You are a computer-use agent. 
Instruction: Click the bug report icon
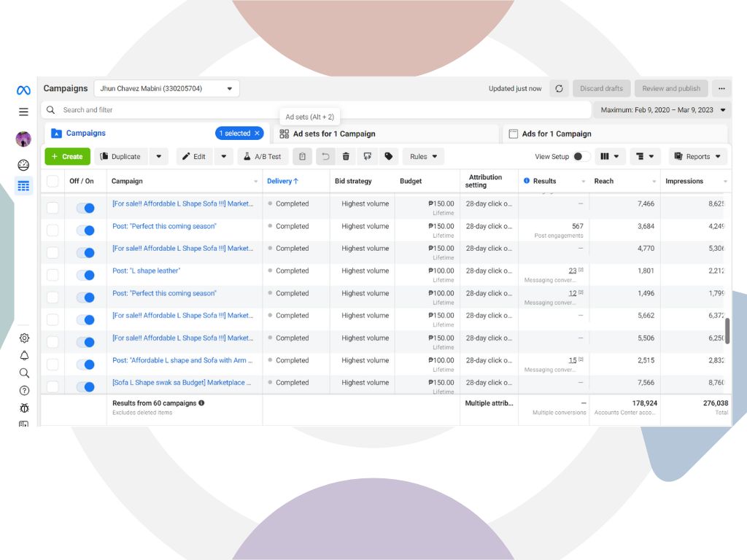click(x=24, y=408)
